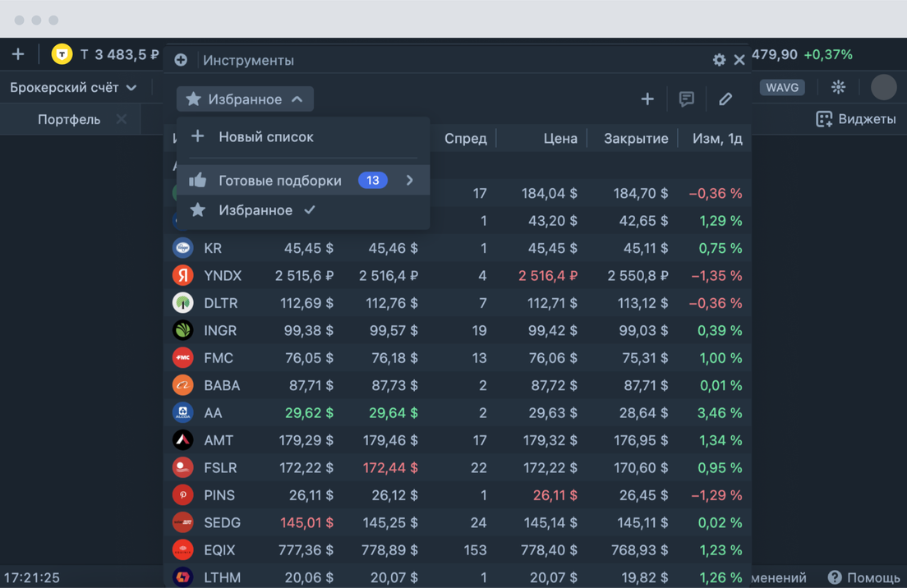Select the LTHM logo icon
907x588 pixels.
pos(182,577)
